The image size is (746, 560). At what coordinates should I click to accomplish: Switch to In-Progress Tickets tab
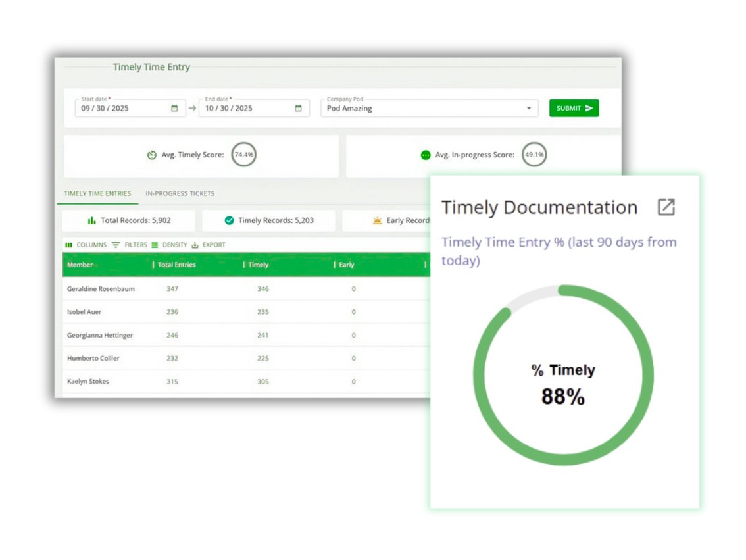180,193
